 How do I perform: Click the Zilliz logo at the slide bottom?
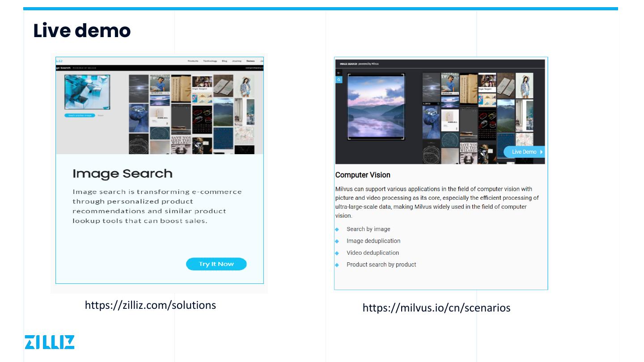[x=50, y=342]
